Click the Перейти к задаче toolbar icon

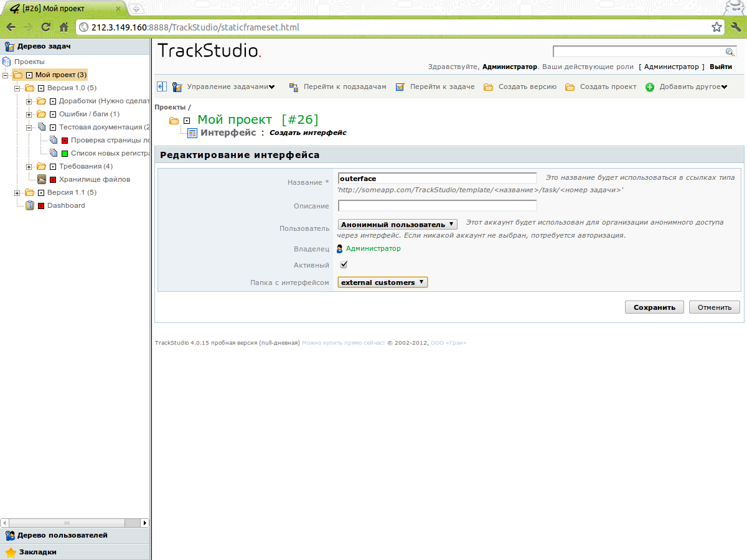(x=400, y=87)
